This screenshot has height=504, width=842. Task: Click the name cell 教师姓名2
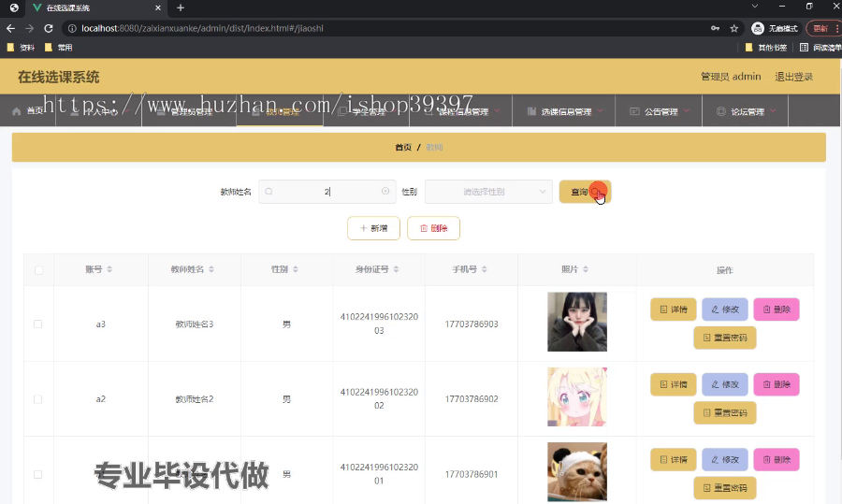click(195, 398)
